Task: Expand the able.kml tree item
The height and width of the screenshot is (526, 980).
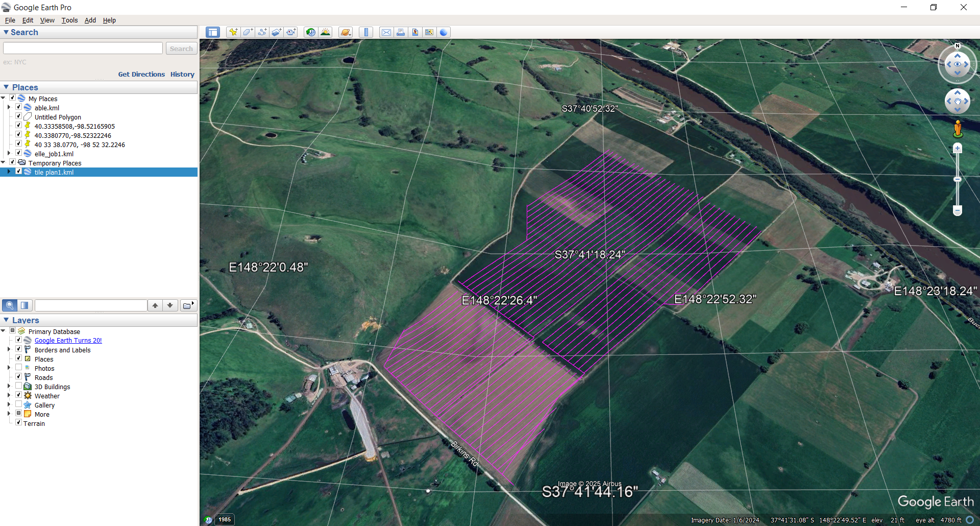Action: pos(9,107)
